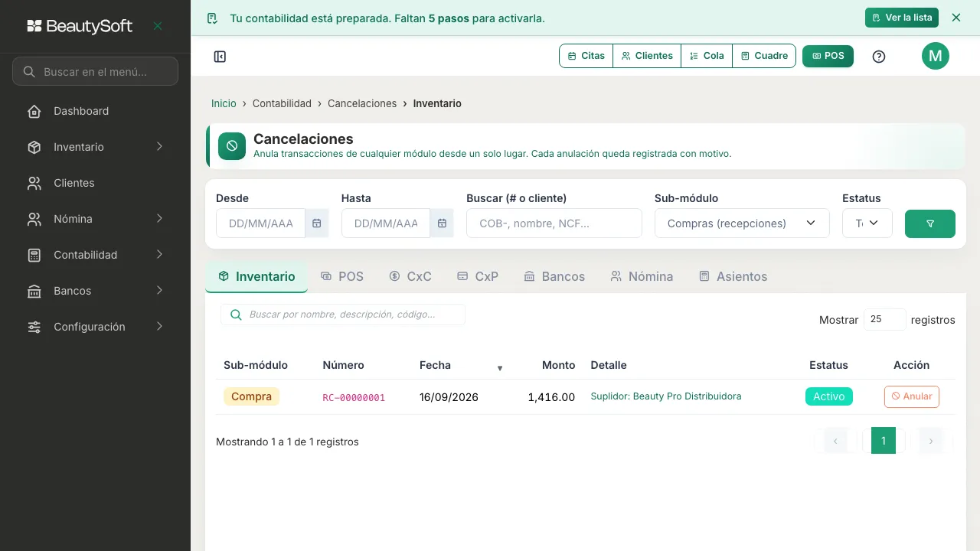
Task: Click the magnifier in the table search
Action: point(236,315)
